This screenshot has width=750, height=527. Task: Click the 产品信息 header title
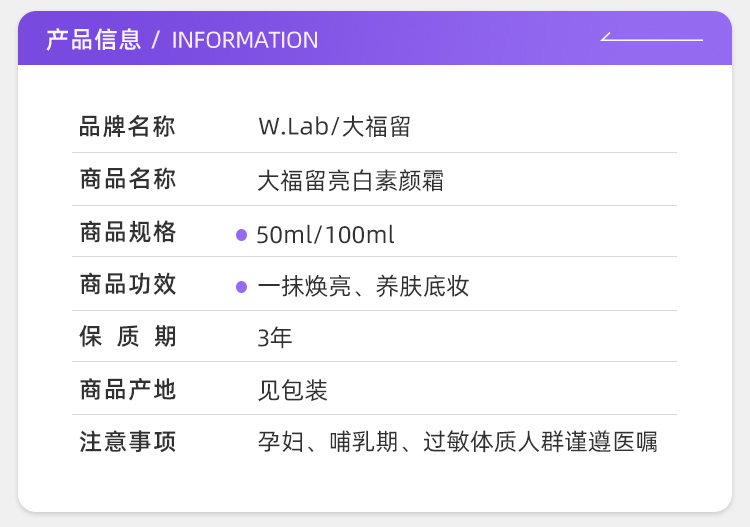(93, 40)
